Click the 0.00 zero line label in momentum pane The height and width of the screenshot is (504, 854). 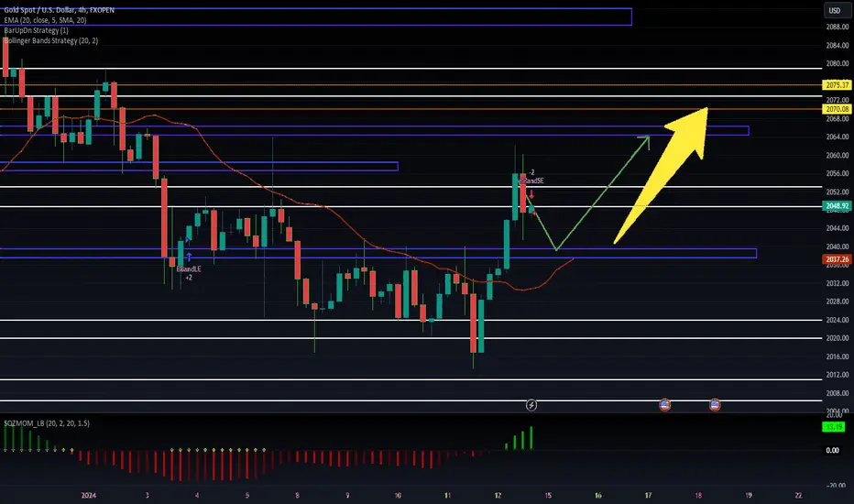pos(832,450)
